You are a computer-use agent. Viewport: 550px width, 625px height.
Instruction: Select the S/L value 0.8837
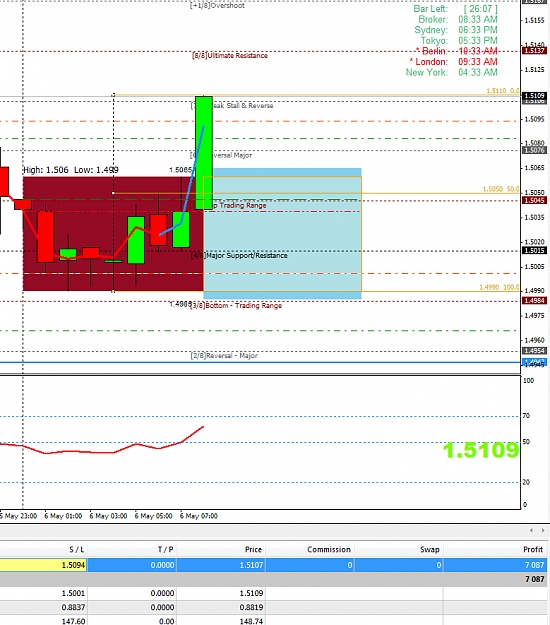73,607
